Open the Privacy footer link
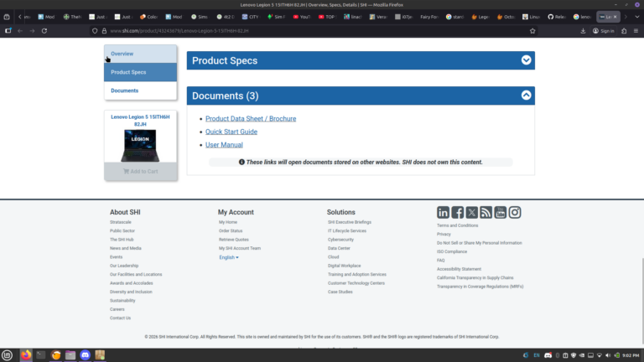 pos(444,234)
